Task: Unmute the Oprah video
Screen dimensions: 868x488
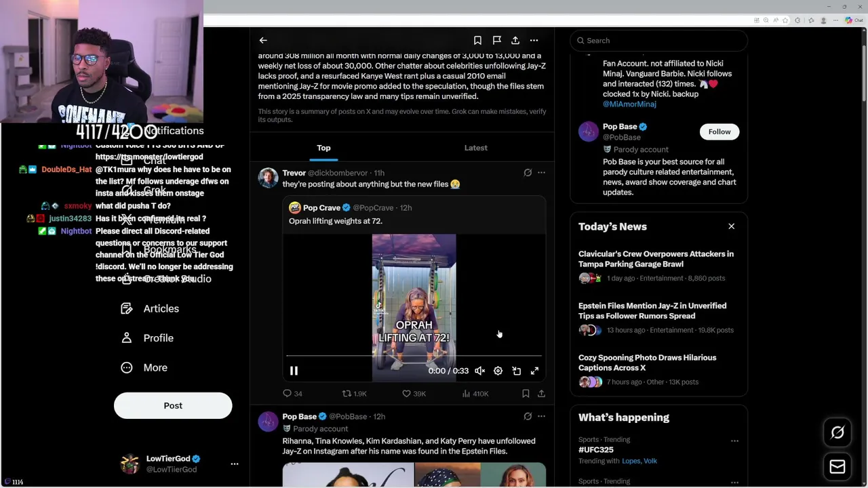Action: click(x=479, y=371)
